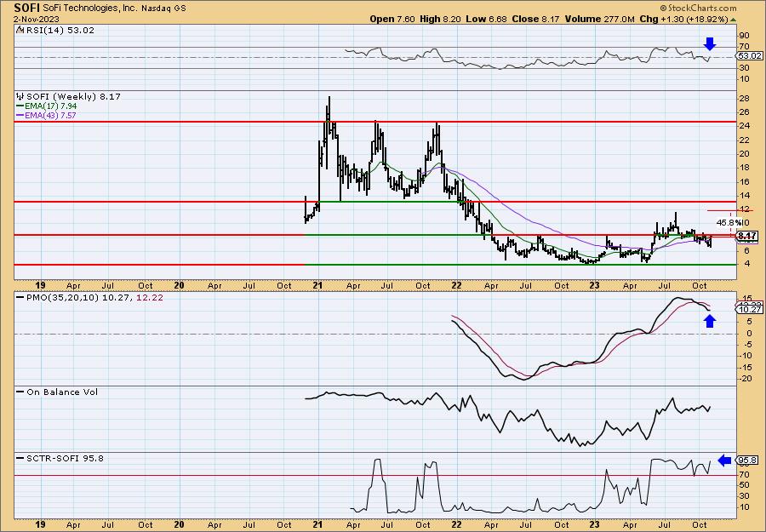Click the 45.8% upside annotation label
The height and width of the screenshot is (532, 766).
[x=728, y=222]
